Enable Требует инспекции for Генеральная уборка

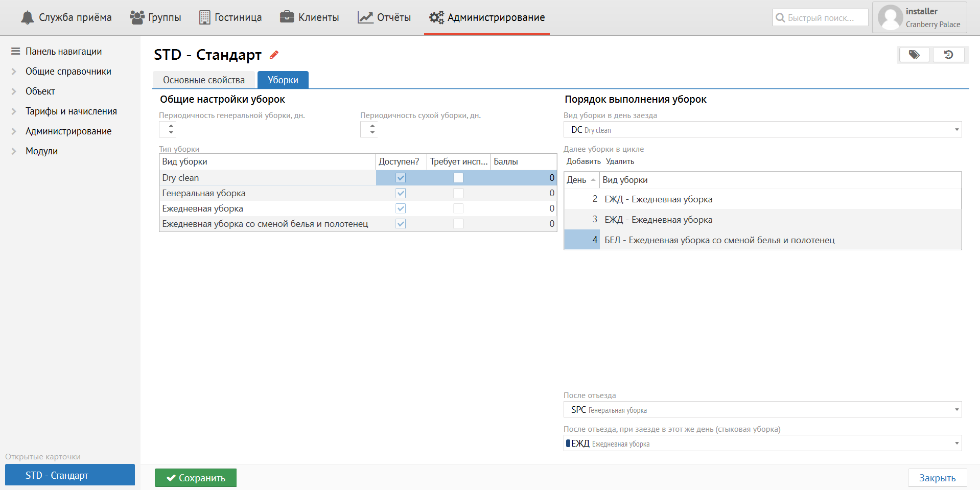pyautogui.click(x=458, y=193)
